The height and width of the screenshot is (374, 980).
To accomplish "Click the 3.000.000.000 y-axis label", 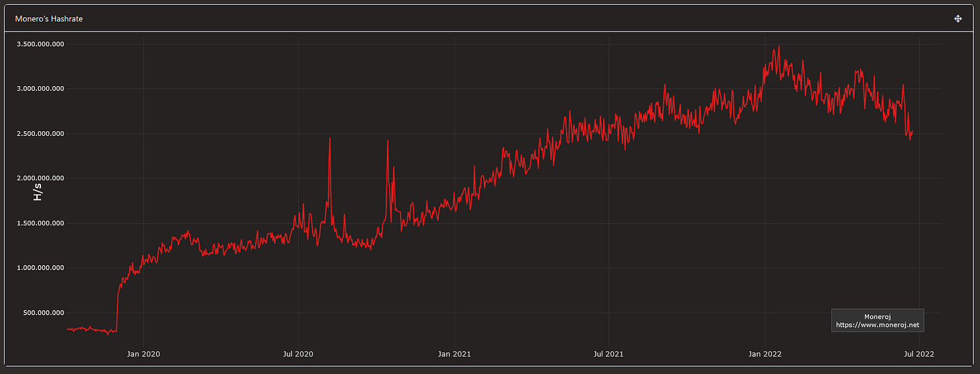I will (41, 89).
